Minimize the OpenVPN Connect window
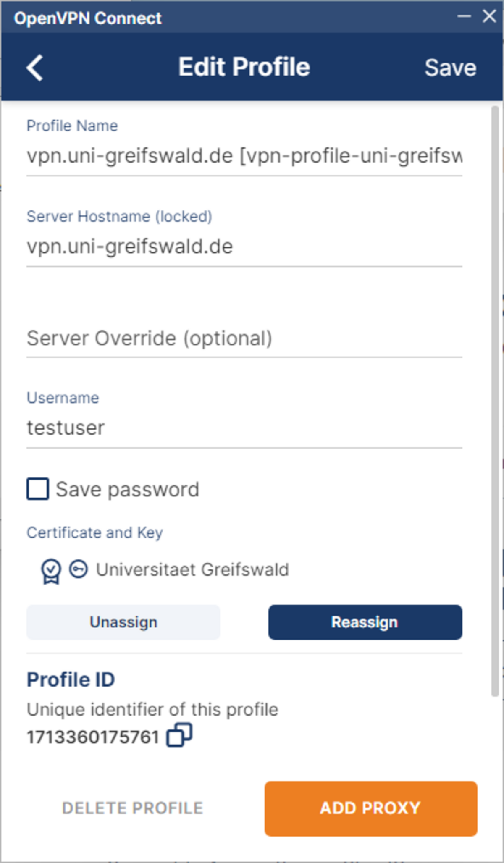 point(464,16)
